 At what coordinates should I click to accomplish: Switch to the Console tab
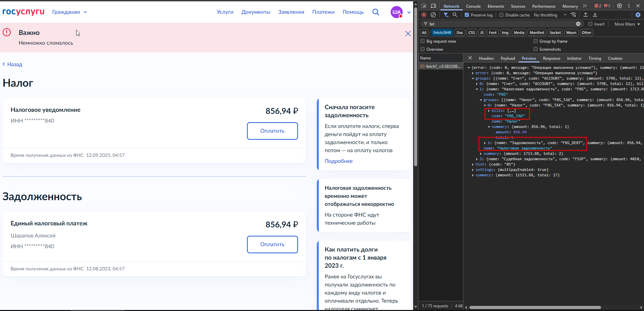point(473,6)
